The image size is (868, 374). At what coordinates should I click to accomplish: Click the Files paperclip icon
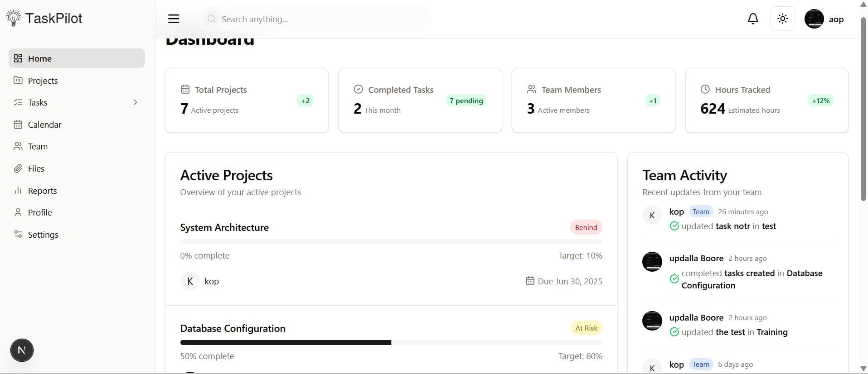pos(18,168)
